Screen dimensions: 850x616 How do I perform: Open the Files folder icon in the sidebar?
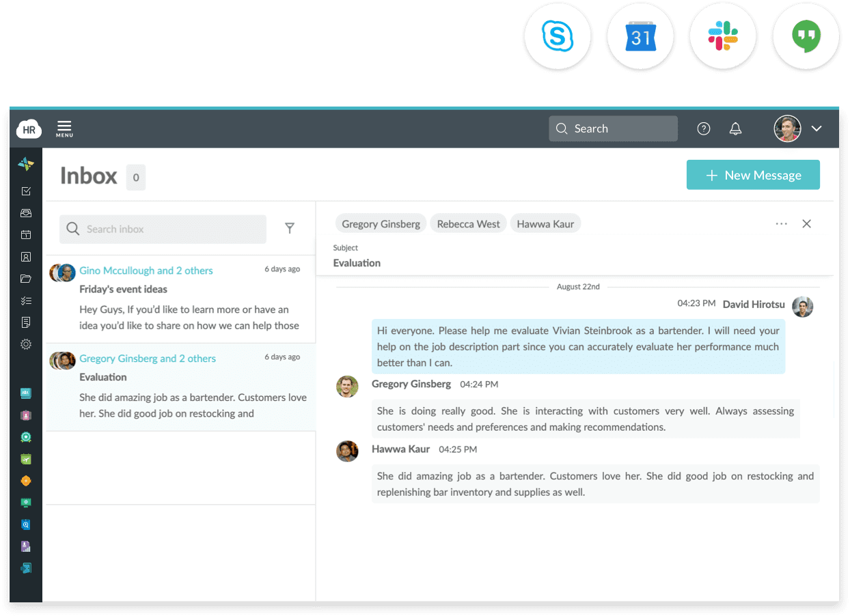pos(25,278)
